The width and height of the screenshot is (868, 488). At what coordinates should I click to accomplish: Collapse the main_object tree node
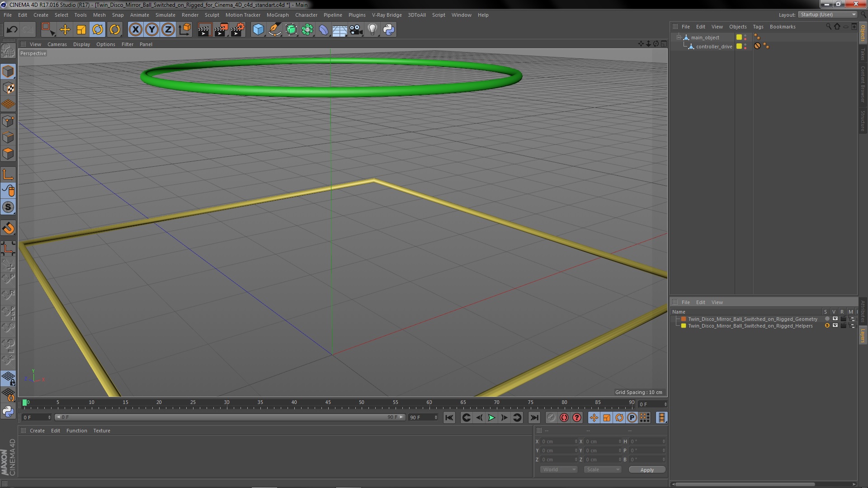click(x=679, y=38)
